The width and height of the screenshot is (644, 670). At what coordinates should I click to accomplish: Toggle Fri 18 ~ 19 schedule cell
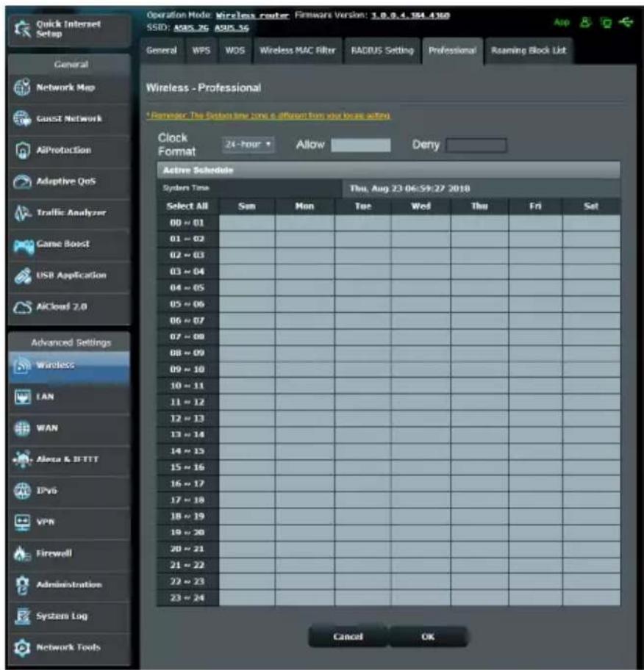coord(536,516)
